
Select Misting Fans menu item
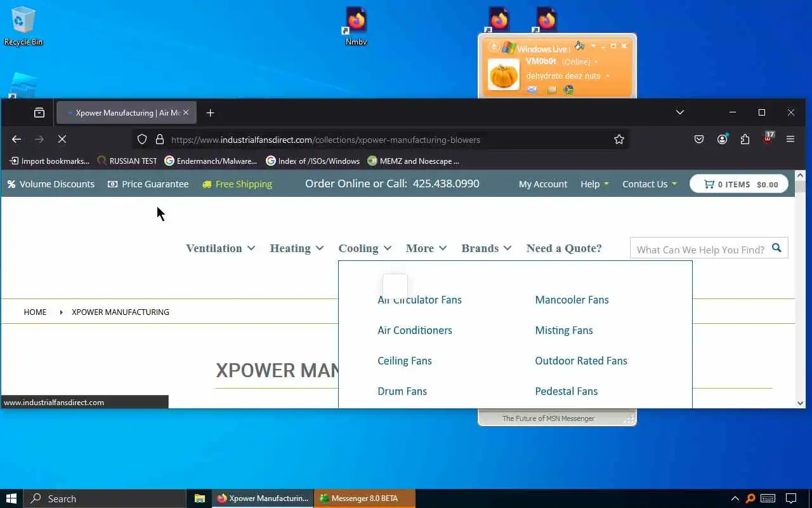point(564,330)
